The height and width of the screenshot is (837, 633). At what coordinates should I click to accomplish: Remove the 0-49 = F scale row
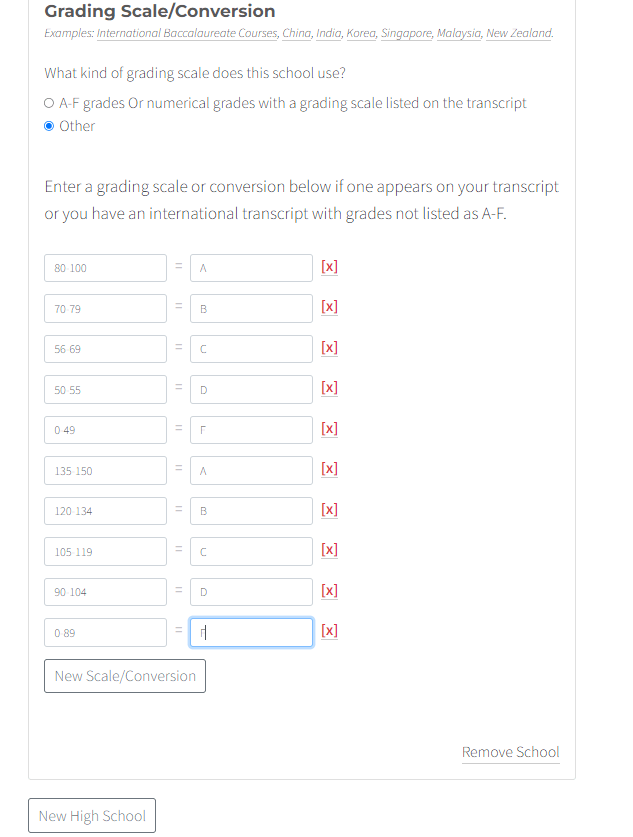pyautogui.click(x=329, y=429)
